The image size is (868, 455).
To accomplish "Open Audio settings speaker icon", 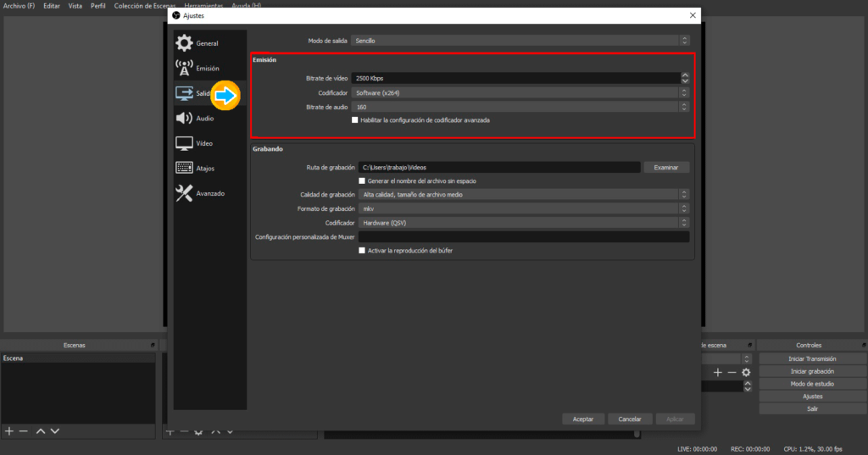I will coord(184,119).
